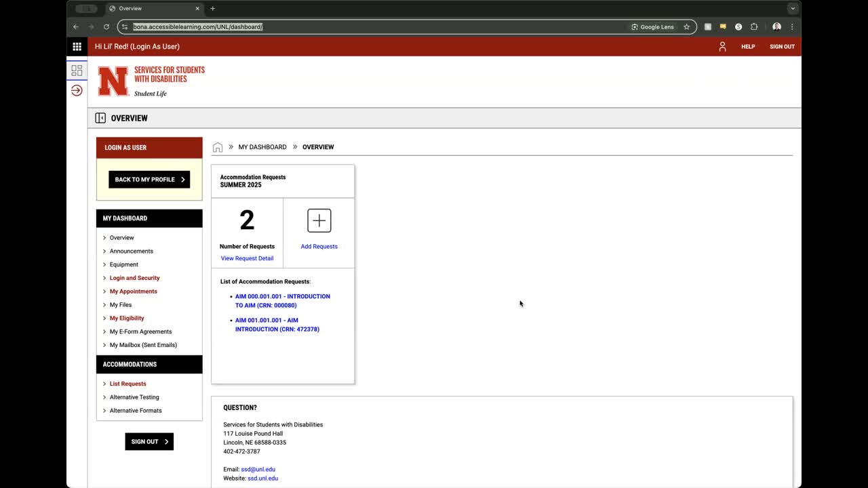This screenshot has height=488, width=868.
Task: Click the dashboard panel icon in left rail
Action: pyautogui.click(x=77, y=70)
